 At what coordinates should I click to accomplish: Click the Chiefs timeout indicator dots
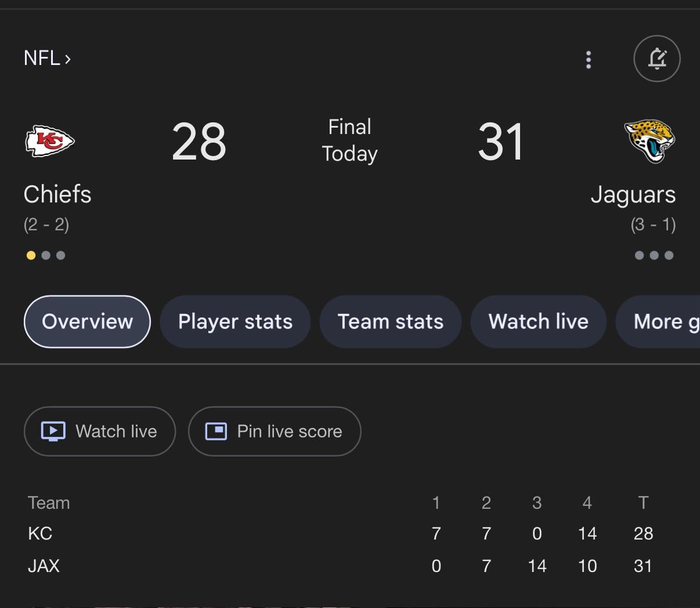pyautogui.click(x=46, y=255)
